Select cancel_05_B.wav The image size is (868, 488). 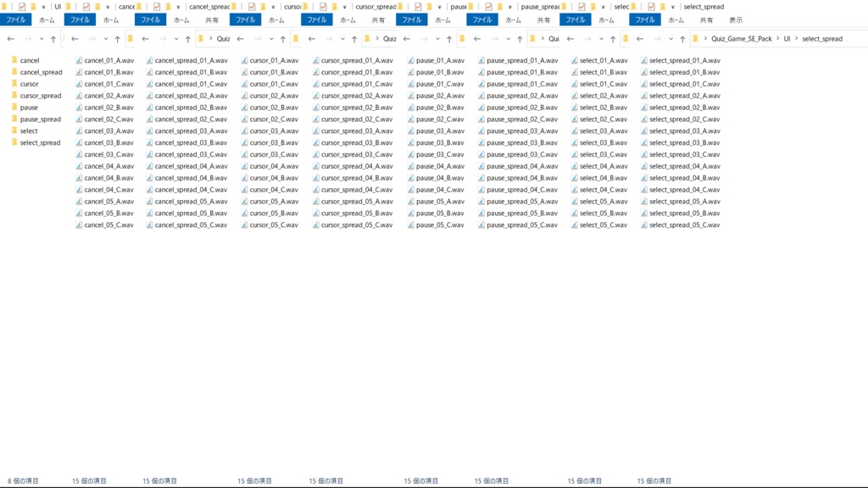(x=105, y=213)
